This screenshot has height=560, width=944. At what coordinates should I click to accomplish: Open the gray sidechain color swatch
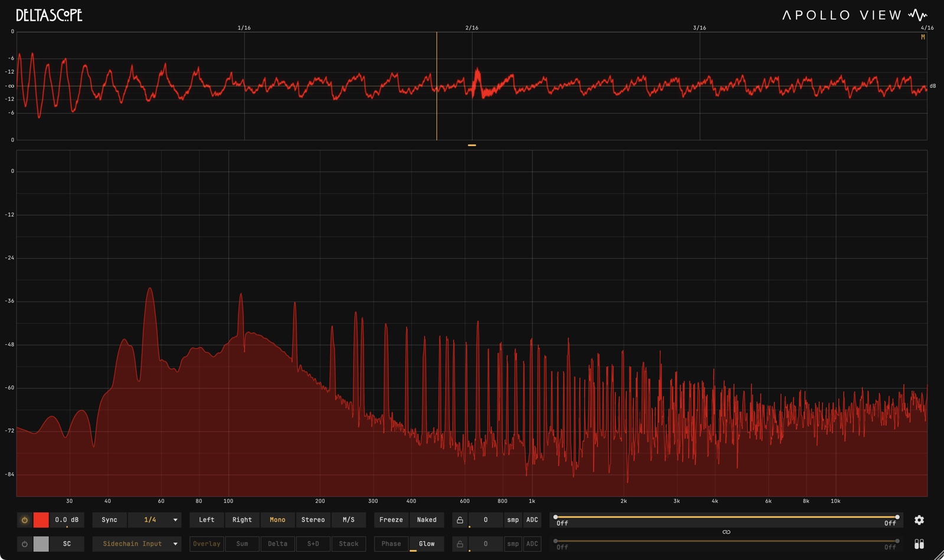41,544
